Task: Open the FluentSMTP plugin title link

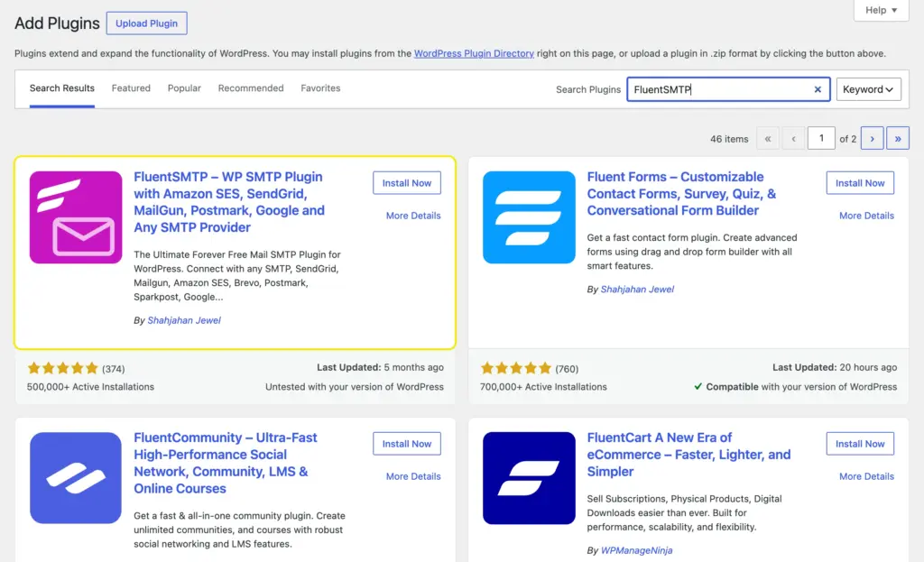Action: (x=229, y=202)
